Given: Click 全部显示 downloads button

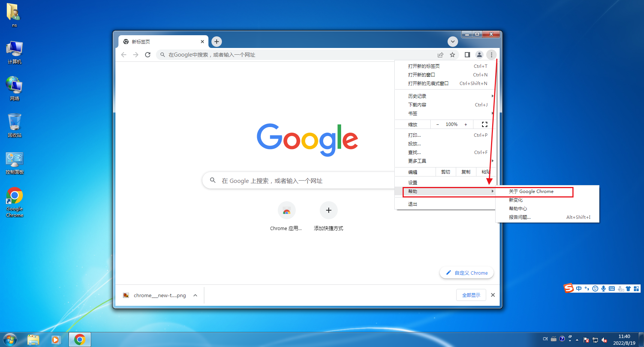Looking at the screenshot, I should coord(471,295).
